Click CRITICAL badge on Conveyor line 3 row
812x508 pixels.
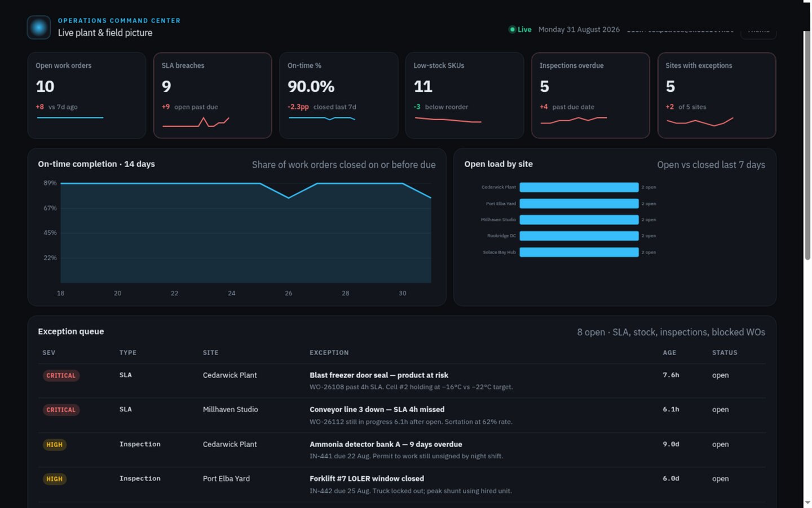tap(61, 410)
